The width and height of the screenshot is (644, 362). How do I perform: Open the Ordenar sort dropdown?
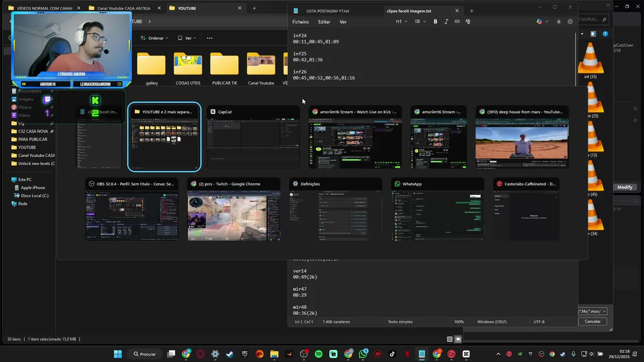154,38
